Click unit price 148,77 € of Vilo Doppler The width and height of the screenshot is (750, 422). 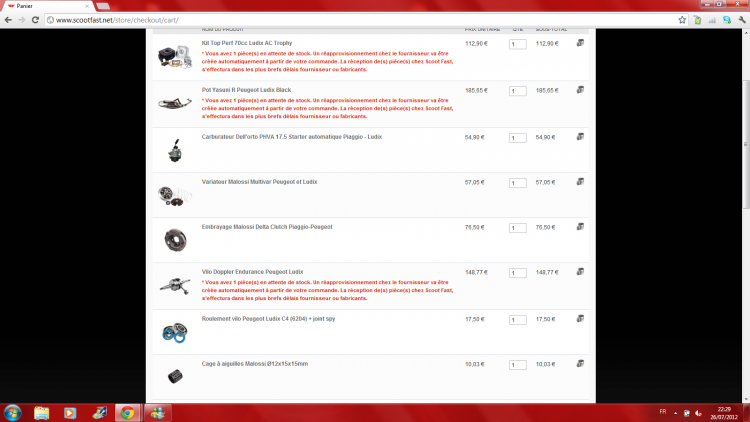click(x=476, y=272)
